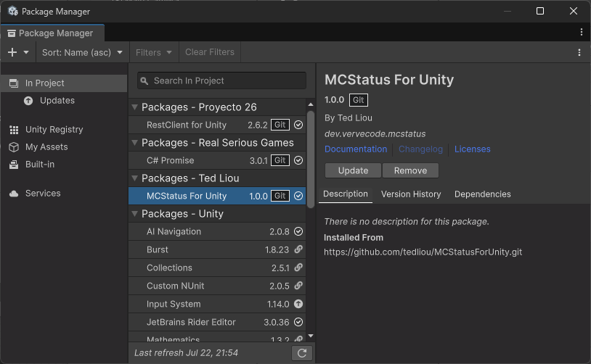
Task: Collapse the Packages - Real Serious Games group
Action: 134,143
